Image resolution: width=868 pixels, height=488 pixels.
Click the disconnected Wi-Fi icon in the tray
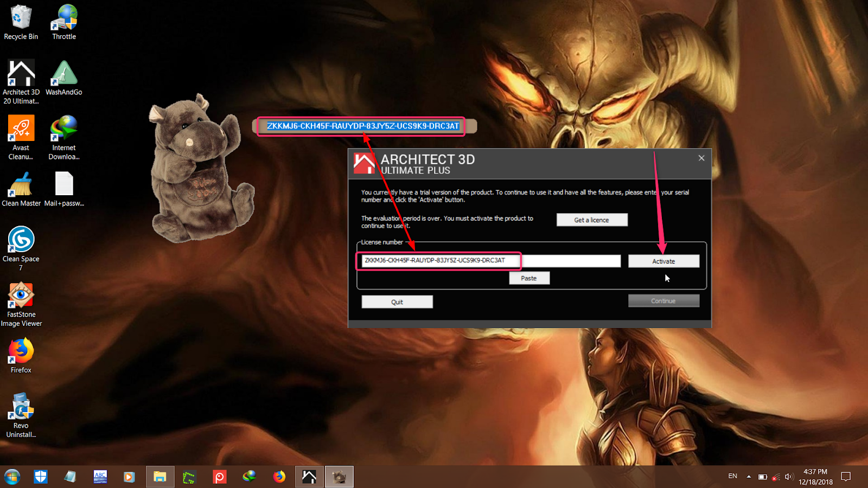point(776,477)
